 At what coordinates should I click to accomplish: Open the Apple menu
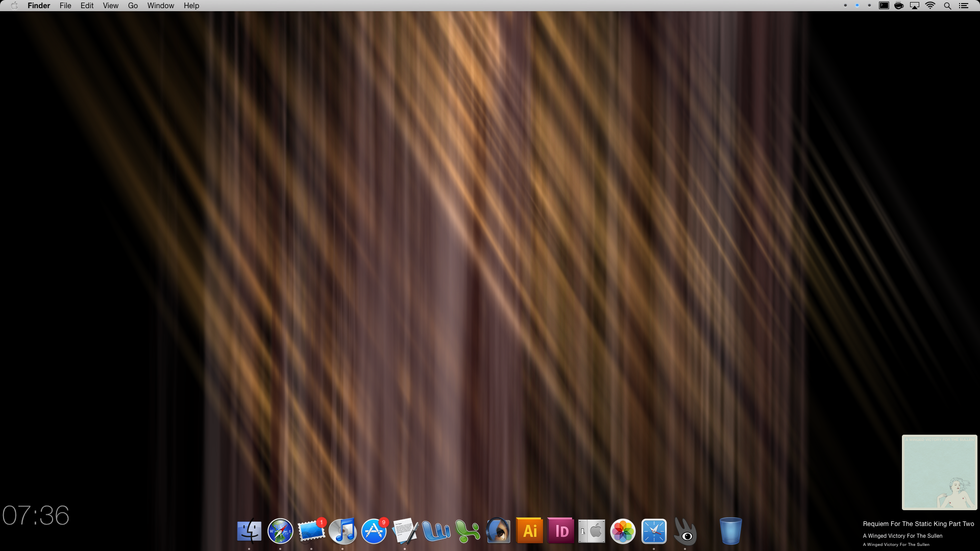[14, 6]
